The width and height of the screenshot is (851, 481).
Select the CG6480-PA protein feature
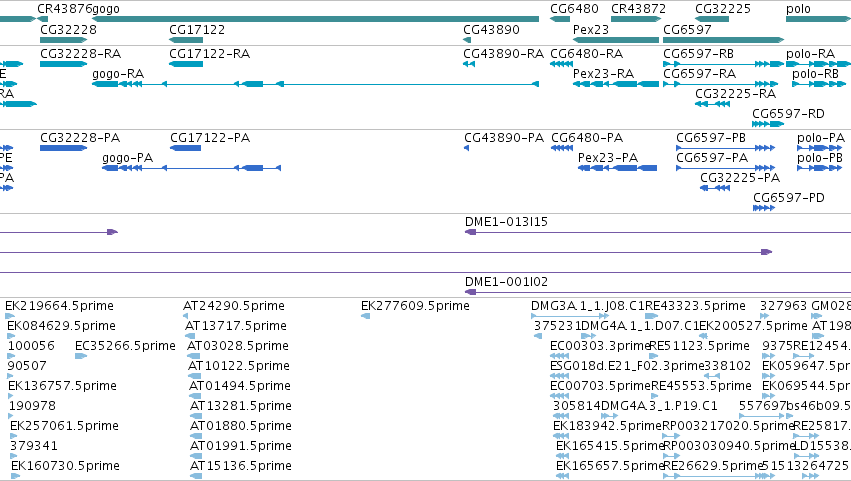point(562,148)
